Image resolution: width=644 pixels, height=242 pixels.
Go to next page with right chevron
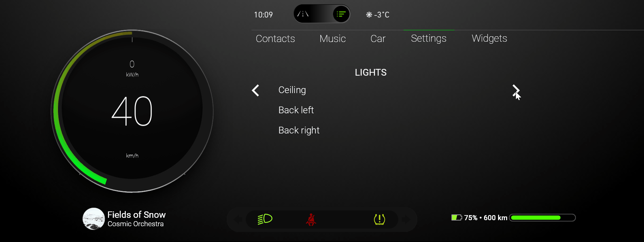tap(516, 90)
